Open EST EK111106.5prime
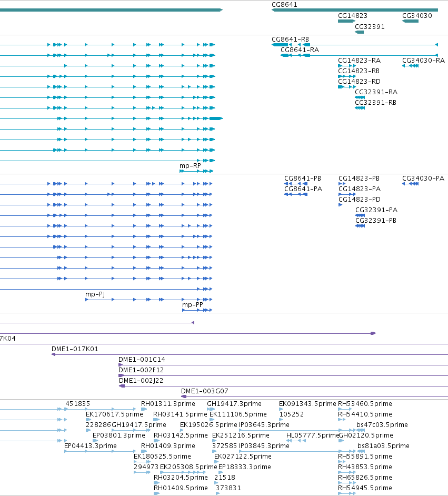The image size is (448, 496). (238, 414)
